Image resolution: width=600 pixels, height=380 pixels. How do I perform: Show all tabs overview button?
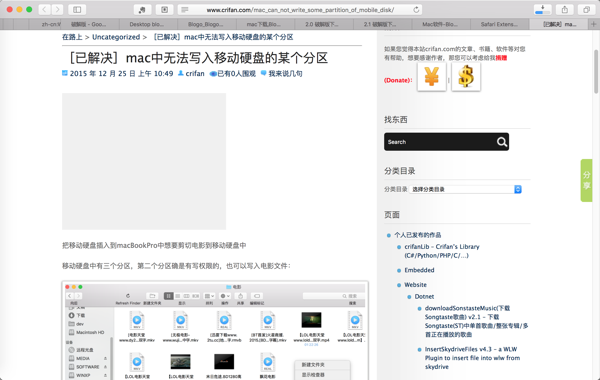pos(586,10)
